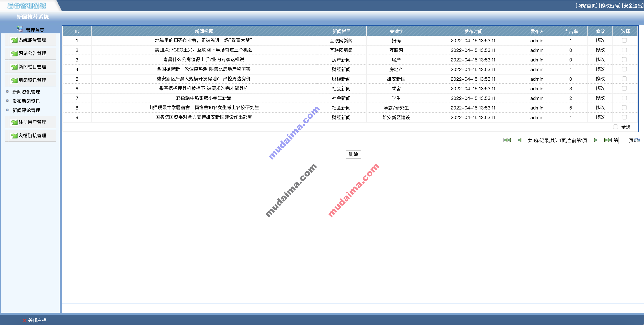This screenshot has height=325, width=644.
Task: Tick the checkbox for news row 9
Action: [x=624, y=117]
